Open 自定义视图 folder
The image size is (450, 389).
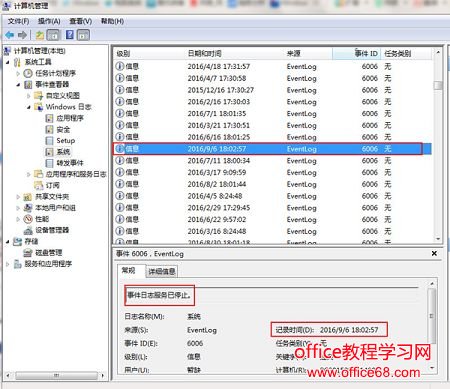point(63,96)
